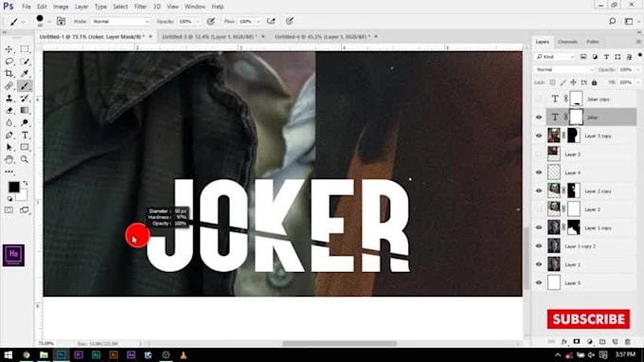Select the Eraser tool

click(9, 111)
